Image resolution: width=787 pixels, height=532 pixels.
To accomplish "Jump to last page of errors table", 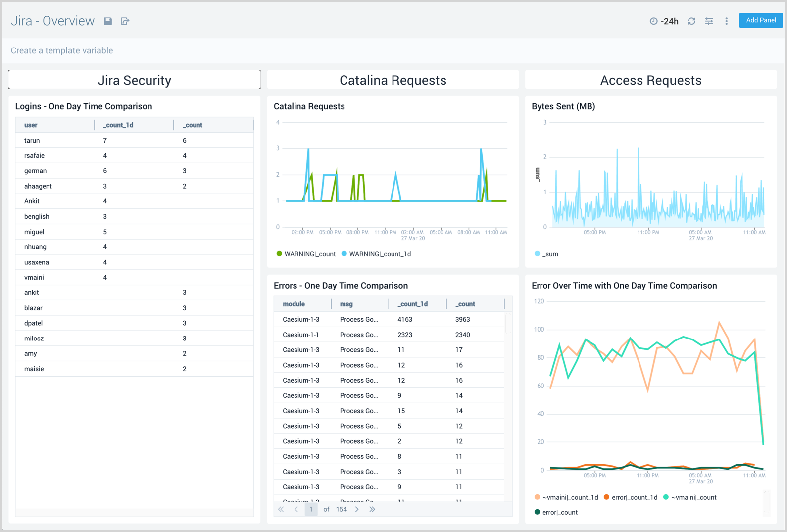I will 372,509.
